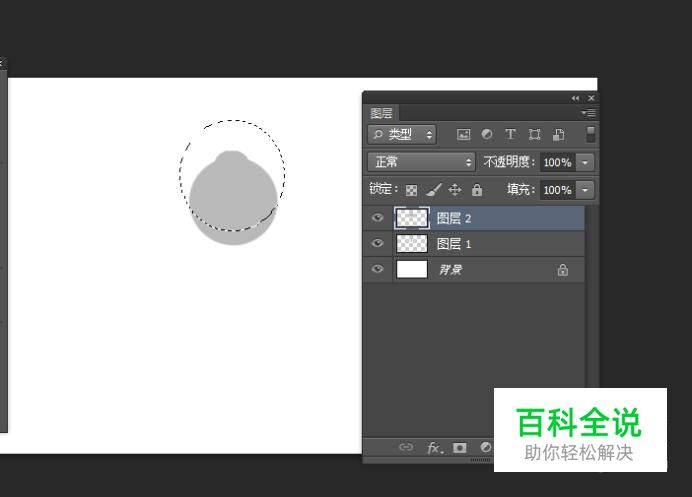Switch to the 图层 panel tab
The image size is (692, 497).
click(381, 113)
